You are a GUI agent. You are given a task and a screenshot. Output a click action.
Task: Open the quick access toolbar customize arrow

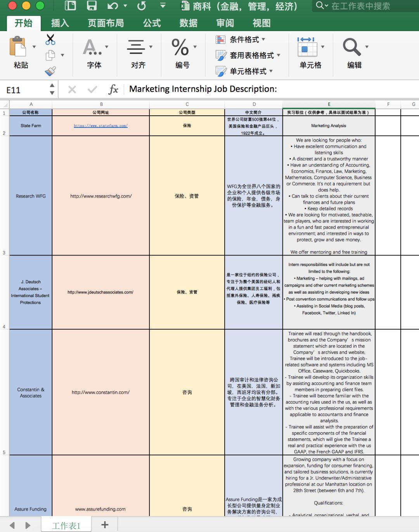click(163, 5)
